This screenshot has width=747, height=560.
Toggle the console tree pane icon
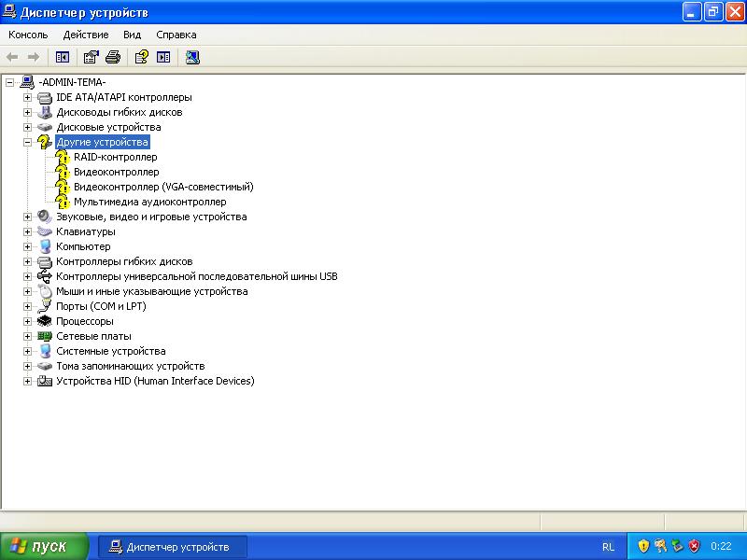[63, 57]
